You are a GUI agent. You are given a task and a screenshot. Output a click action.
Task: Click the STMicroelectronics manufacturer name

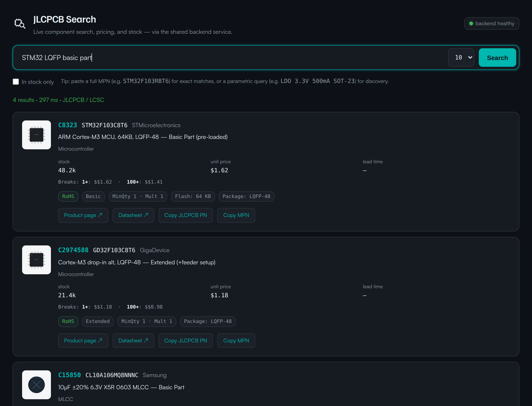(156, 125)
